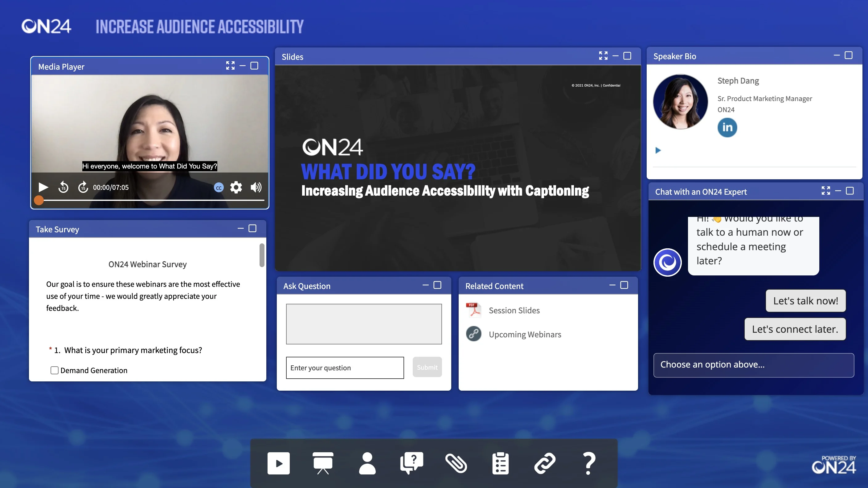Maximize the Chat with an ON24 Expert panel
This screenshot has height=488, width=868.
pyautogui.click(x=850, y=191)
